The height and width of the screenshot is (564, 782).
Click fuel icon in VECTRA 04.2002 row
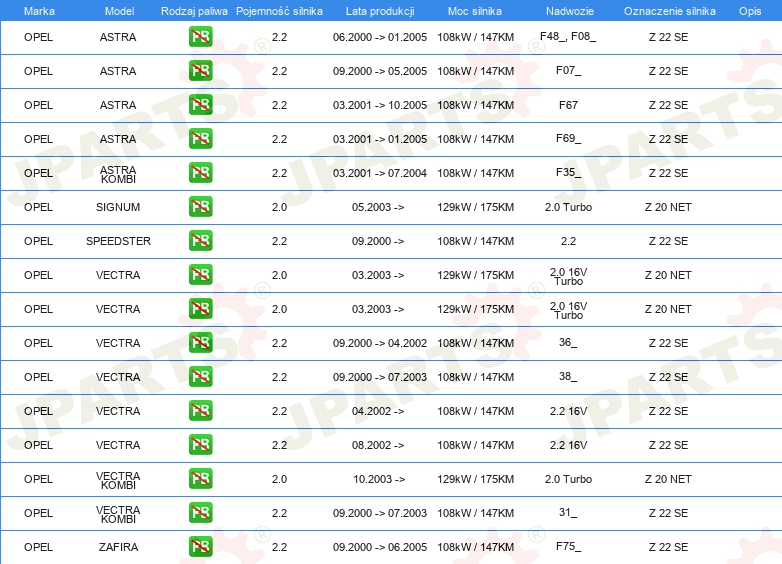200,410
